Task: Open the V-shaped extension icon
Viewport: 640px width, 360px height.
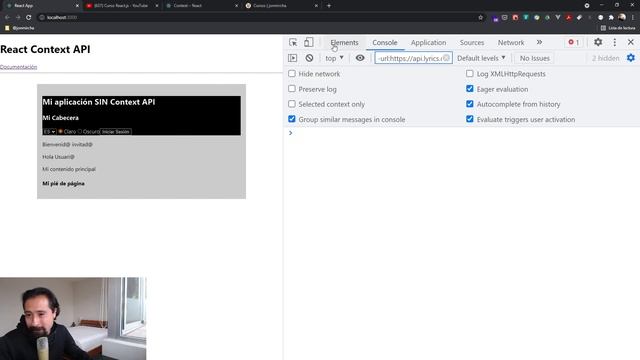Action: 558,18
